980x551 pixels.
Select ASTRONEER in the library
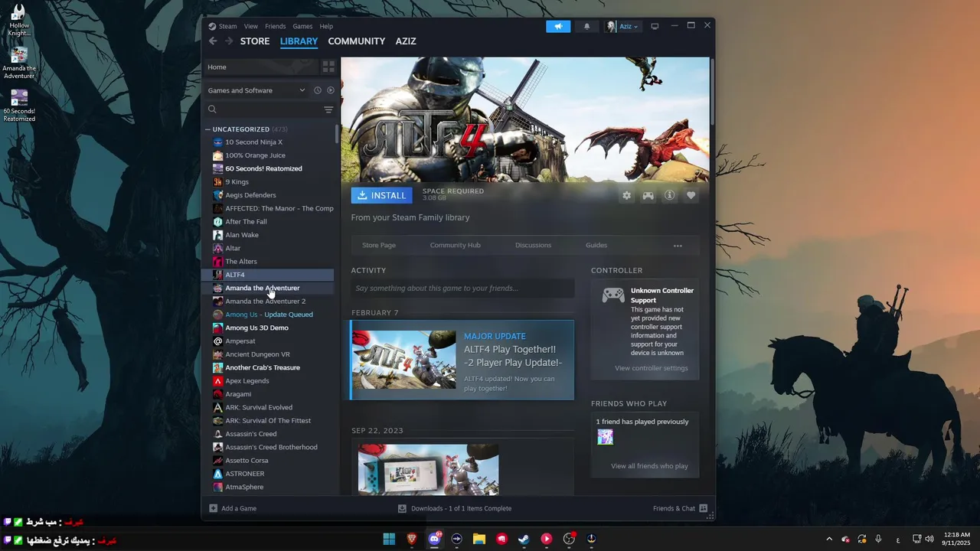click(268, 474)
